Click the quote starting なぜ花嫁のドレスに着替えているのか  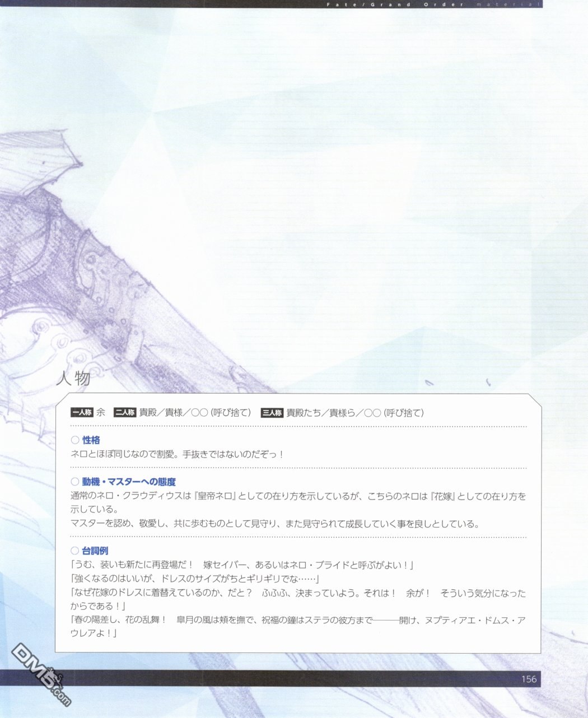click(298, 593)
